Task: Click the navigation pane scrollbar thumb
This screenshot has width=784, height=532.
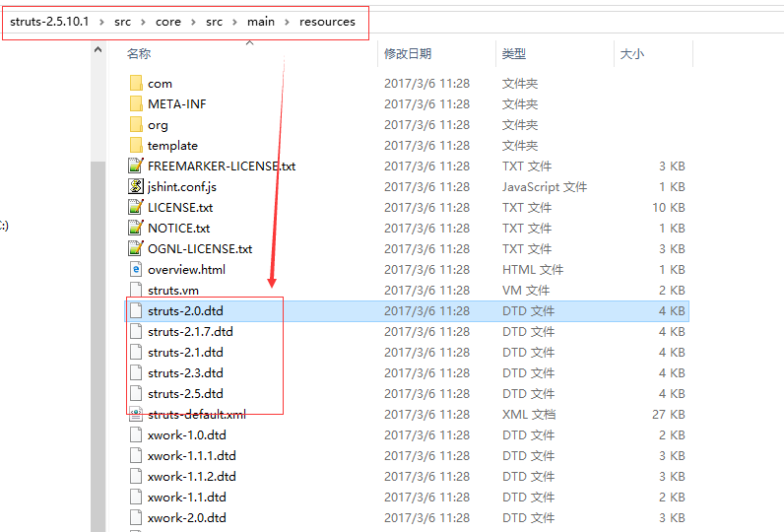Action: click(x=98, y=345)
